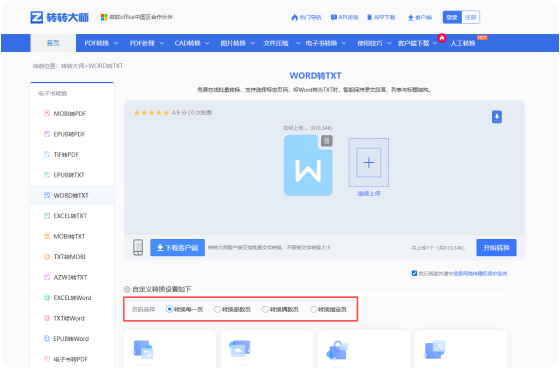Expand the 文件压缩 dropdown arrow
560x369 pixels.
(298, 43)
